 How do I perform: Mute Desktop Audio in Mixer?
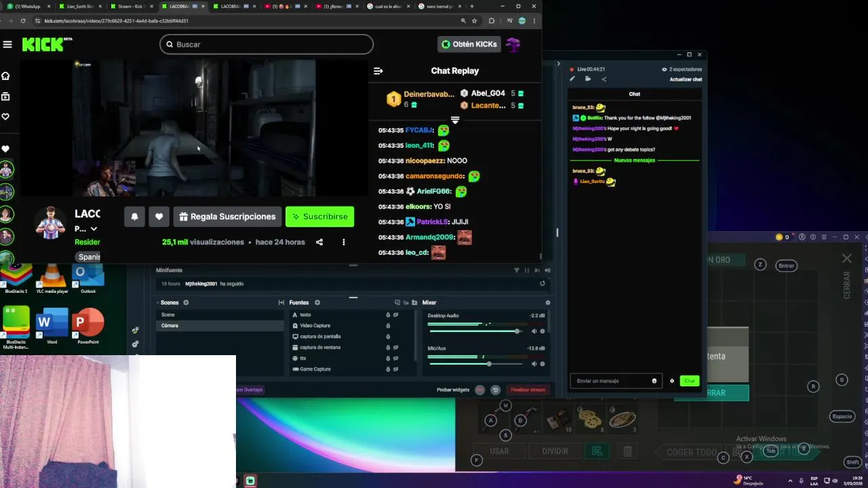(534, 331)
